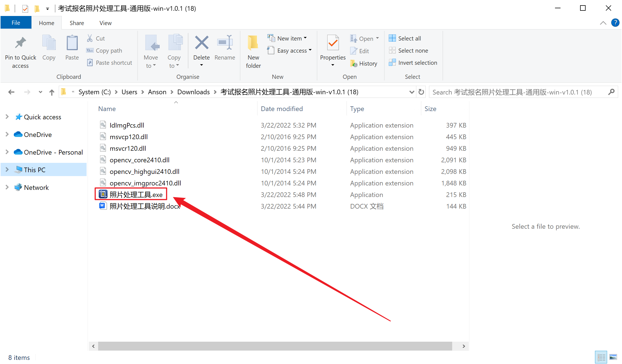The height and width of the screenshot is (364, 622).
Task: Open the Easy access dropdown
Action: 289,50
